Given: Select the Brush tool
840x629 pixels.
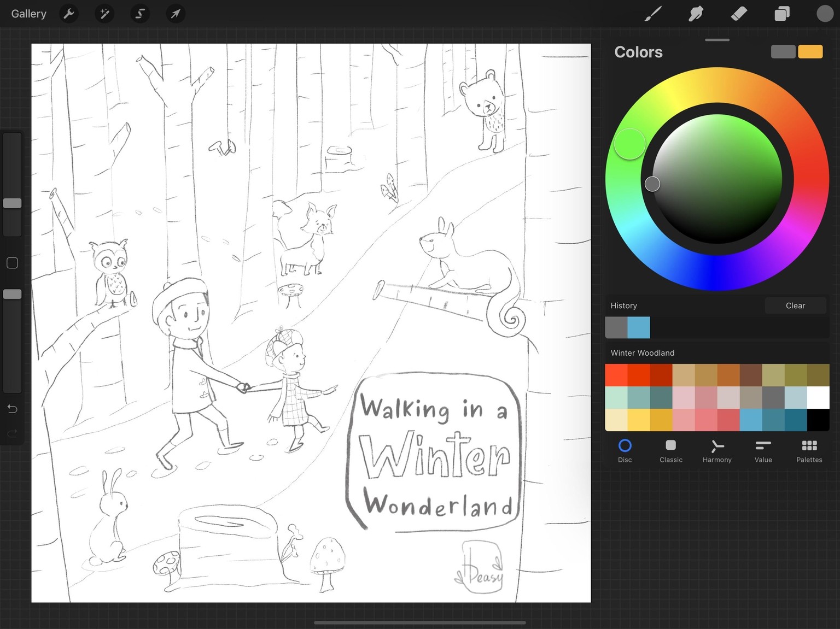Looking at the screenshot, I should coord(653,14).
